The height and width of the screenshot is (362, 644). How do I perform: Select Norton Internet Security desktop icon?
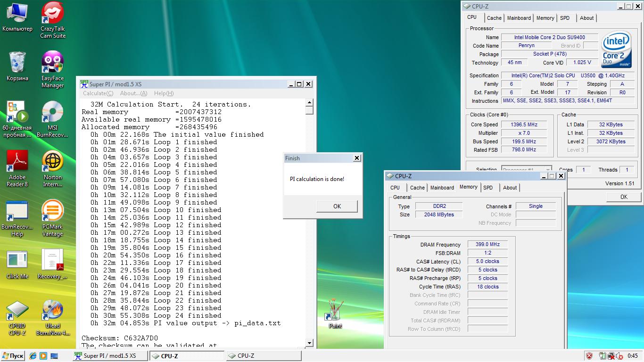pyautogui.click(x=52, y=169)
